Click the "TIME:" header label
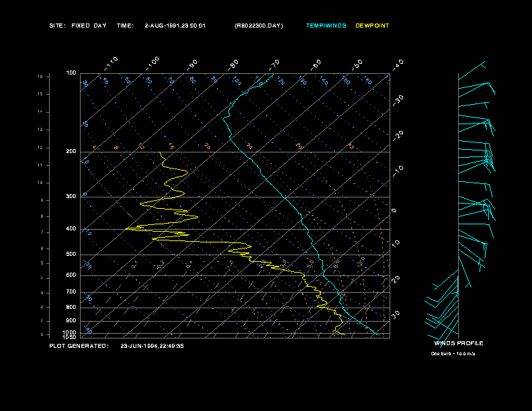Viewport: 532px width, 411px height. pos(125,26)
